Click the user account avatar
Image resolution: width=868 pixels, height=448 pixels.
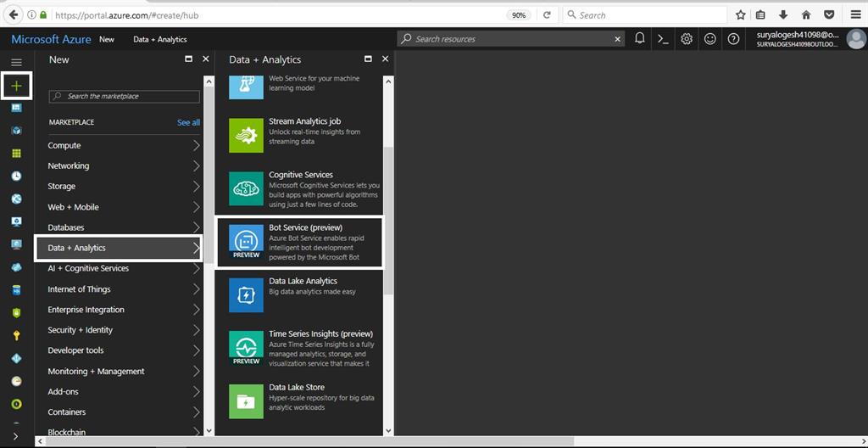[x=857, y=39]
